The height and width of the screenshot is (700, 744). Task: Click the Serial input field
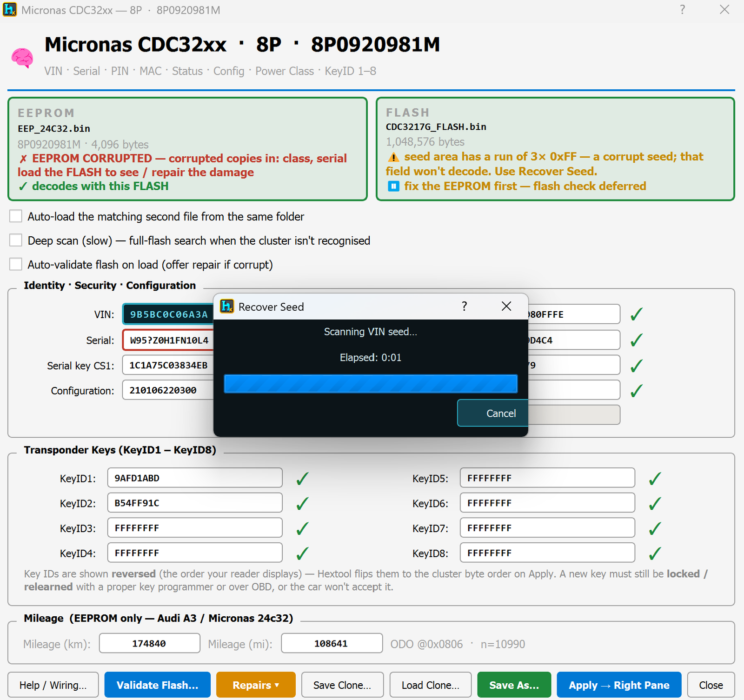[168, 340]
